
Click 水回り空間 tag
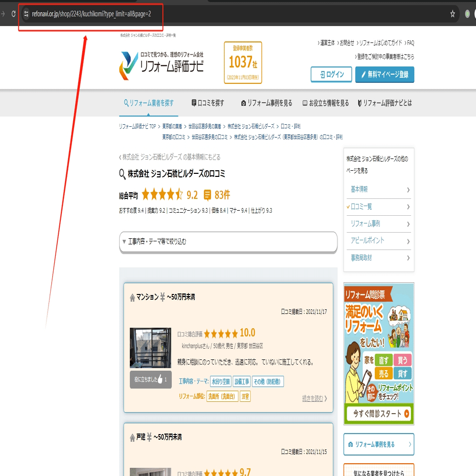(221, 381)
